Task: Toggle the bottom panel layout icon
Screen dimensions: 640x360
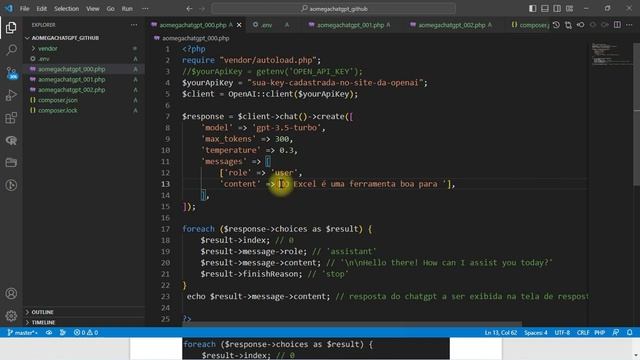Action: coord(545,9)
